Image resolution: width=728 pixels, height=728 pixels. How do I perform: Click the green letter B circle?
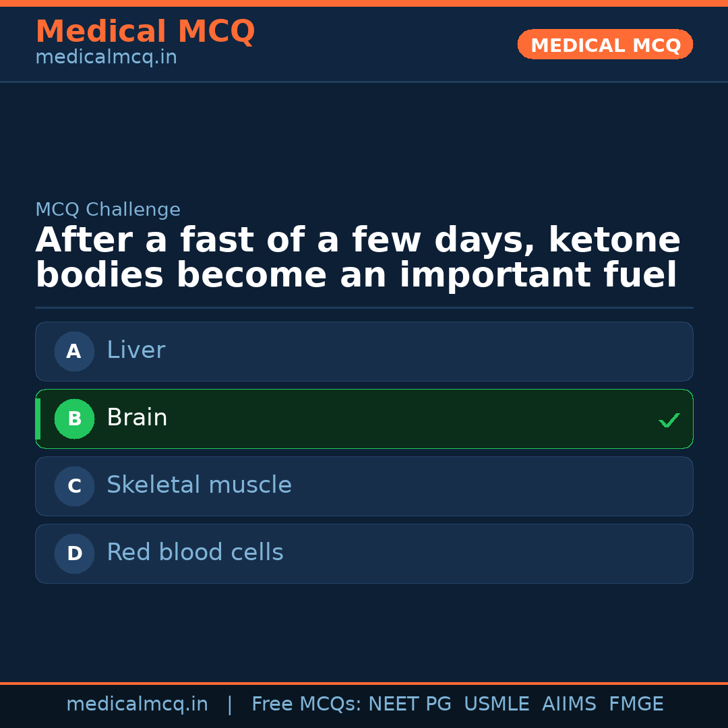tap(74, 419)
